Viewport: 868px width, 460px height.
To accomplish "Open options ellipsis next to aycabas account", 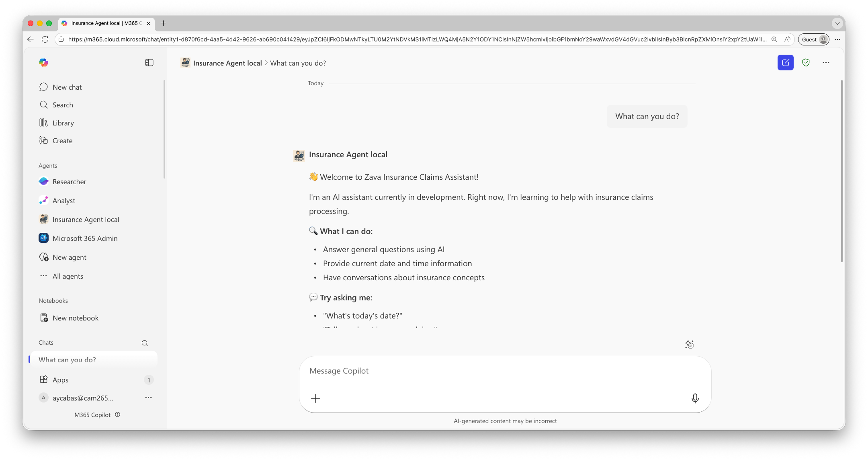I will (x=148, y=397).
